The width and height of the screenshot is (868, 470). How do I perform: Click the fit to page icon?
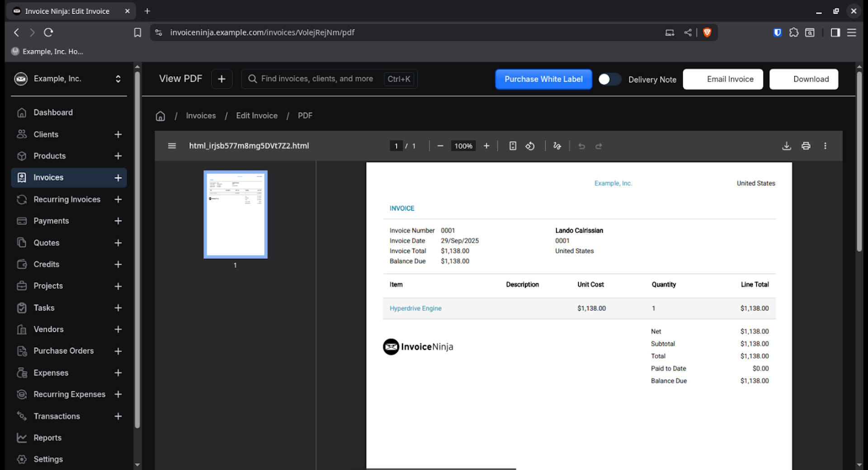tap(513, 146)
